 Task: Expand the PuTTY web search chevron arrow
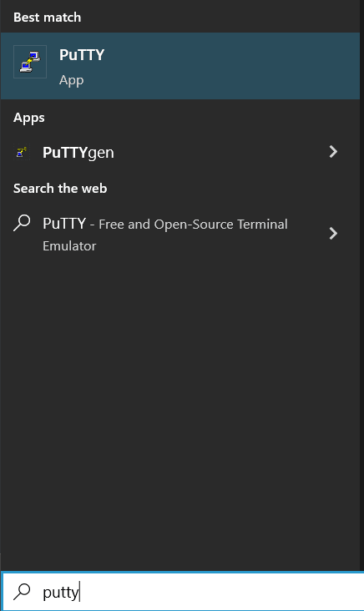click(x=333, y=234)
